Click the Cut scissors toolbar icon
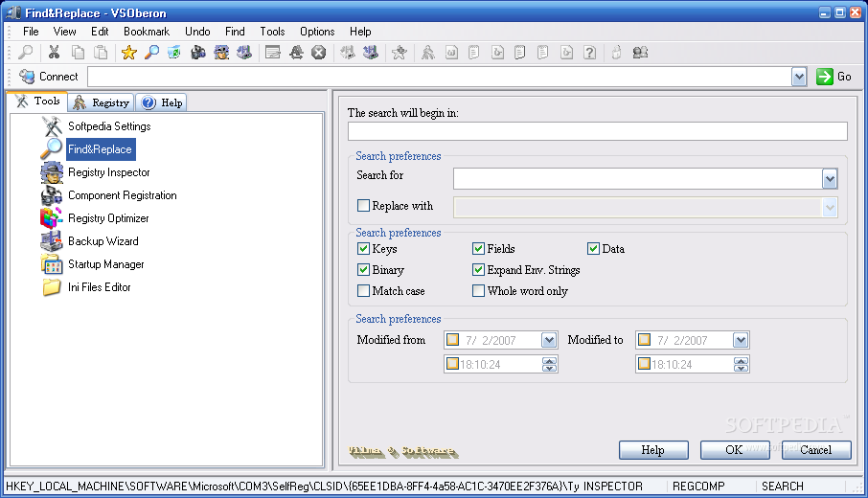868x498 pixels. click(54, 53)
